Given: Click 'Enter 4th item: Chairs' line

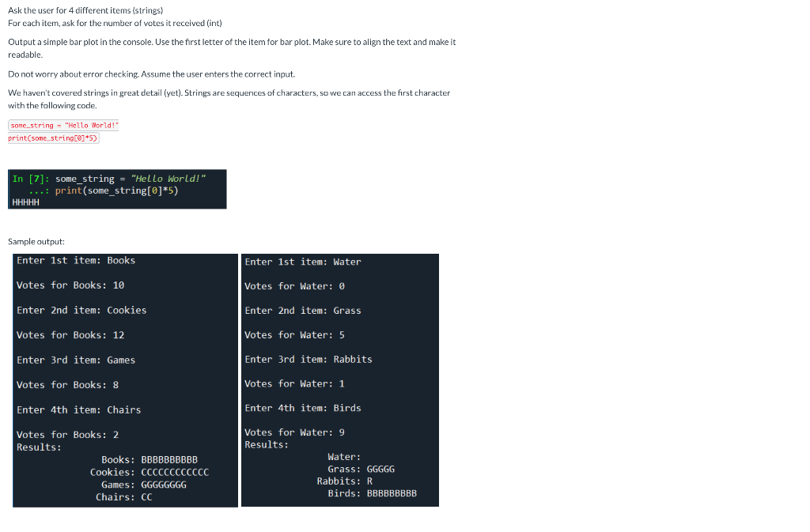Looking at the screenshot, I should click(78, 409).
